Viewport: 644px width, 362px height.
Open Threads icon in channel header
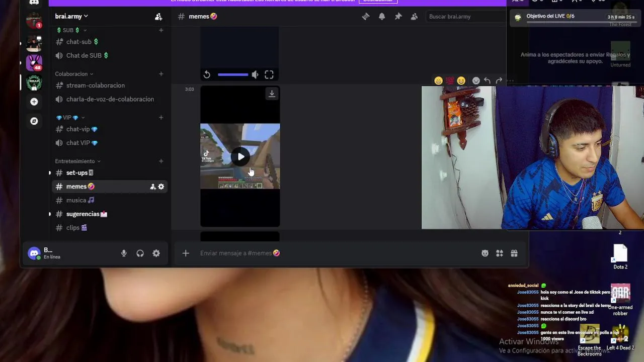(366, 17)
